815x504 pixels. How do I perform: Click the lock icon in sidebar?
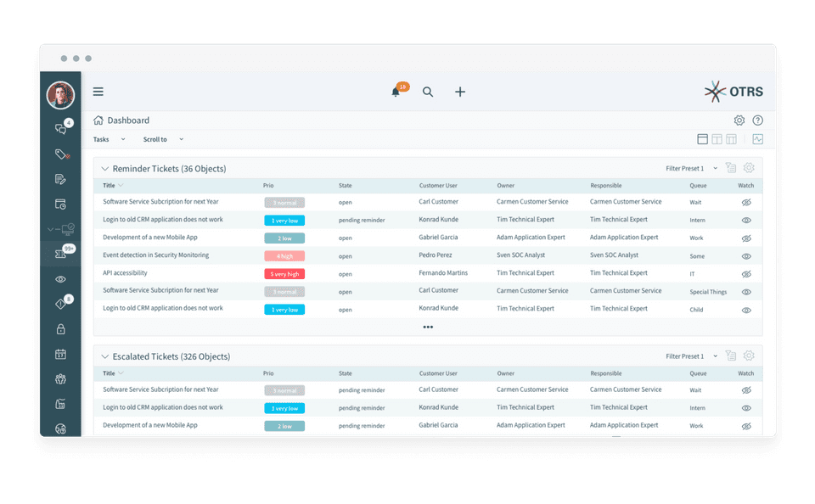coord(60,329)
